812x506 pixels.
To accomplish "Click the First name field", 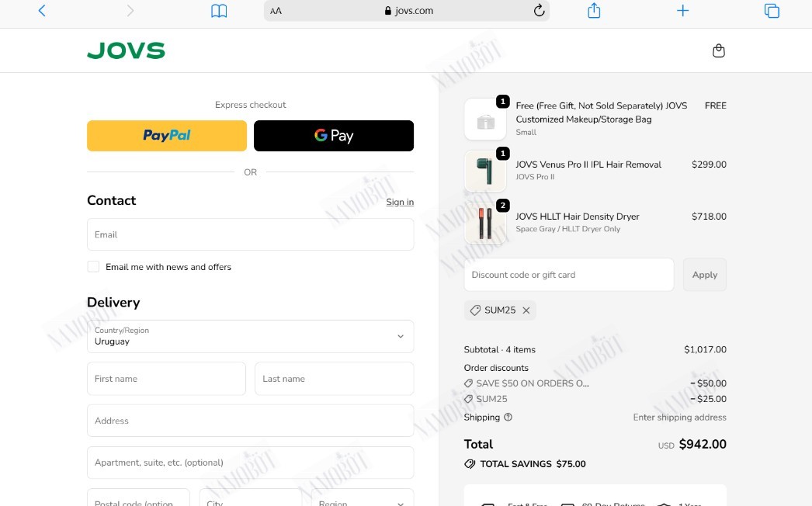I will (x=166, y=379).
